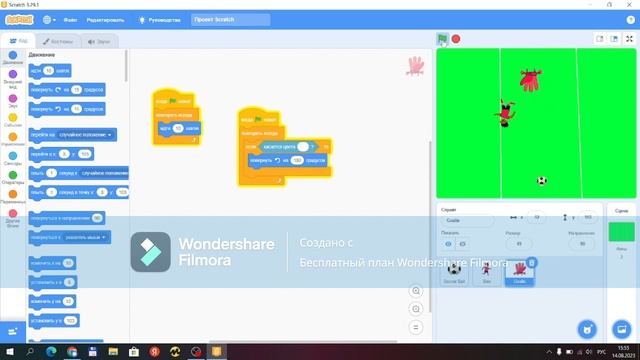The height and width of the screenshot is (360, 640).
Task: Click the red glove sprite on stage
Action: point(530,80)
